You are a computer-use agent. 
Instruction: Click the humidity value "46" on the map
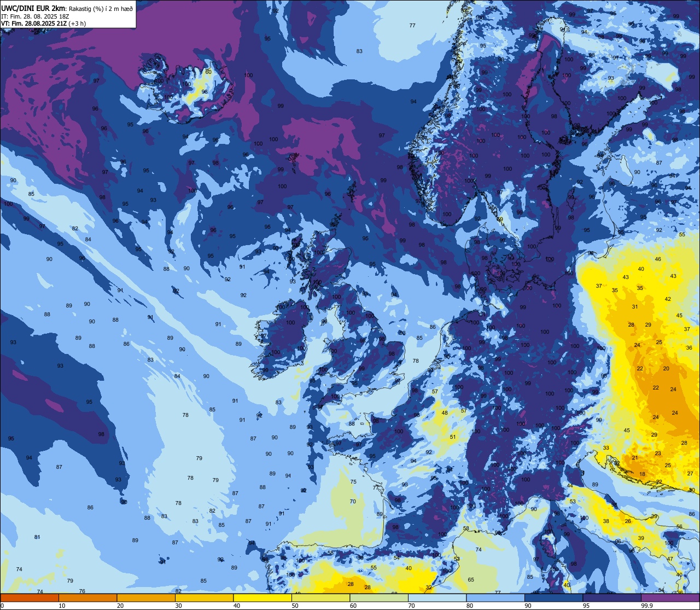pyautogui.click(x=658, y=259)
